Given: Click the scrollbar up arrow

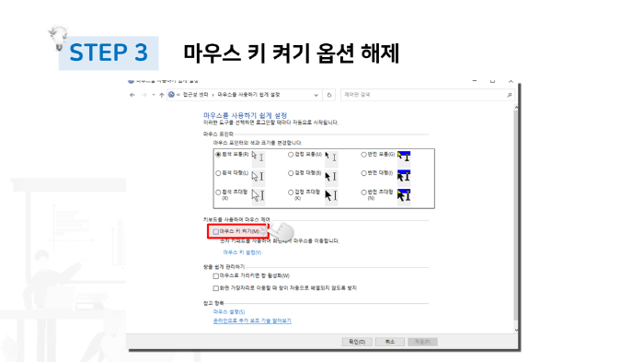Looking at the screenshot, I should pos(516,108).
